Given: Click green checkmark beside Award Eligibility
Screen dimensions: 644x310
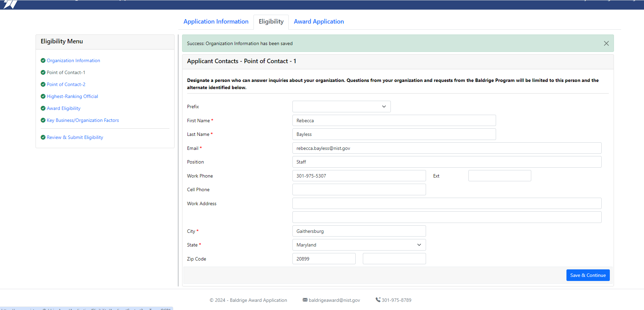Looking at the screenshot, I should 43,108.
